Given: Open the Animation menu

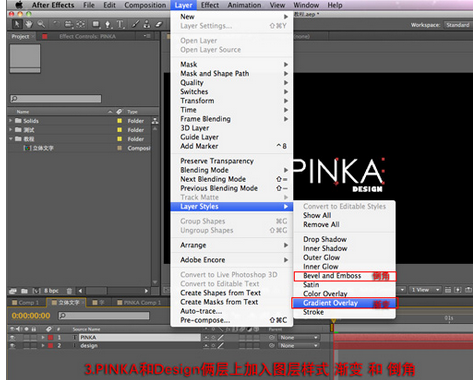Looking at the screenshot, I should pyautogui.click(x=244, y=5).
